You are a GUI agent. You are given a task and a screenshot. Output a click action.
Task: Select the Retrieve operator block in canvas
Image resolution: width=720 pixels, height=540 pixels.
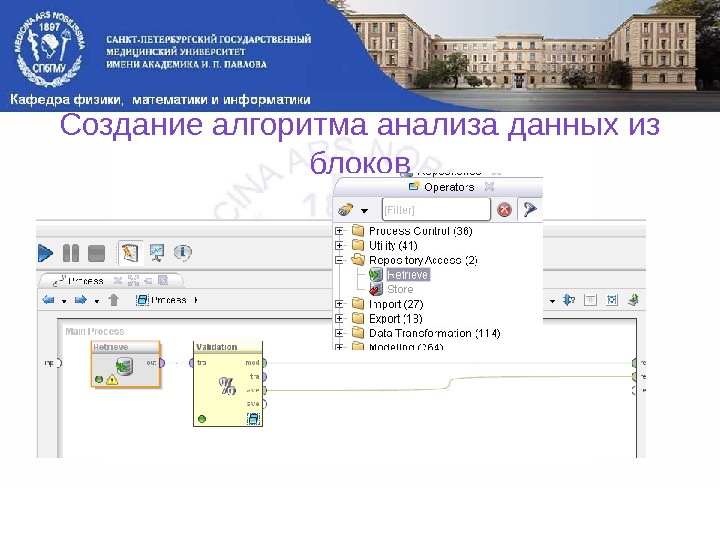(125, 364)
